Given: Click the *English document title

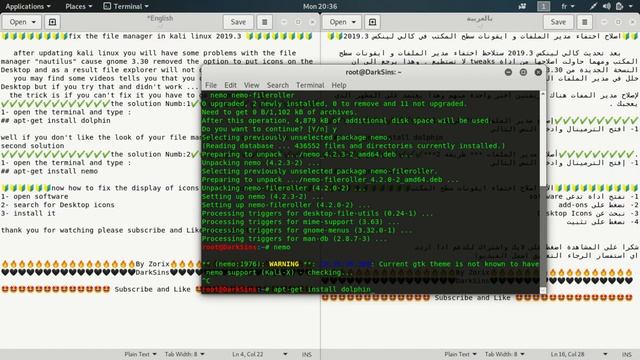Looking at the screenshot, I should click(x=160, y=18).
